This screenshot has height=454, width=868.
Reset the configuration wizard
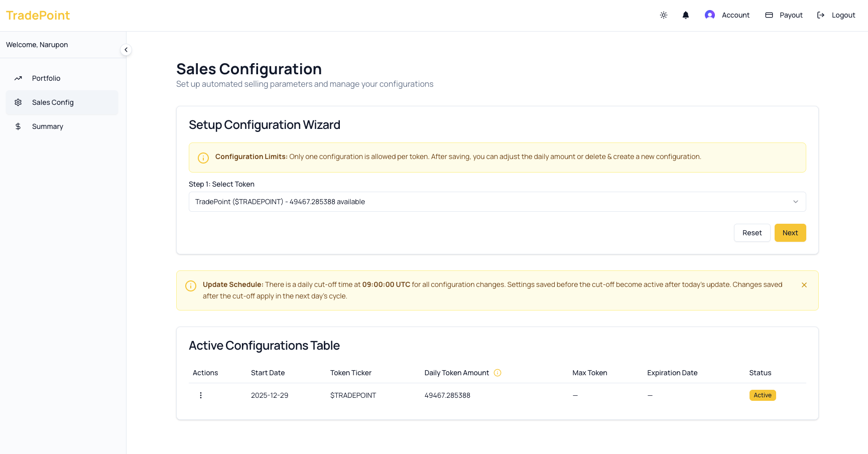pos(752,232)
